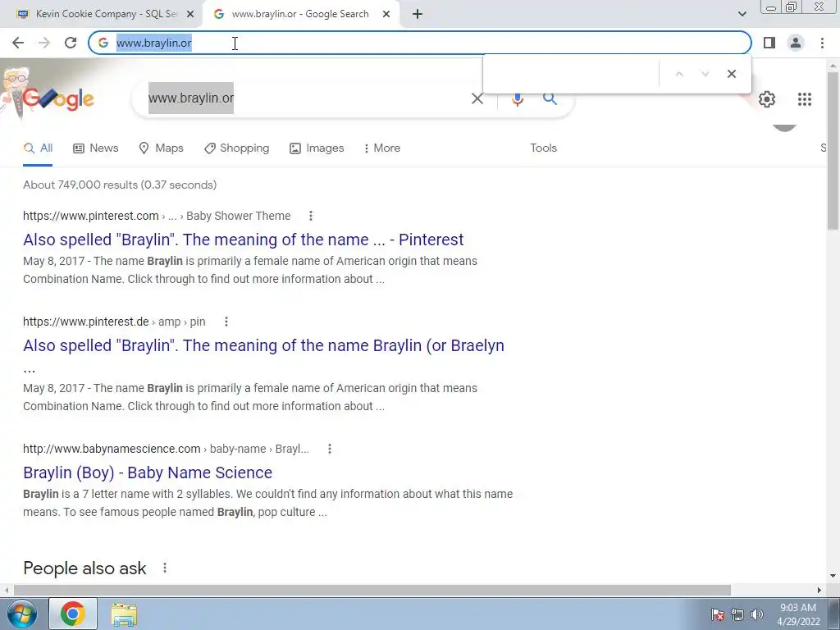Go to previous find result

click(x=679, y=74)
